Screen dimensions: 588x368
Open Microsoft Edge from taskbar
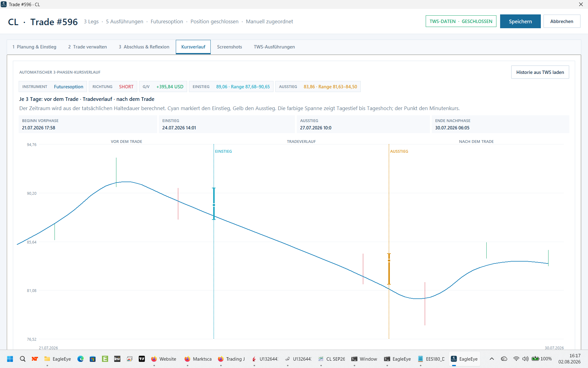[81, 359]
